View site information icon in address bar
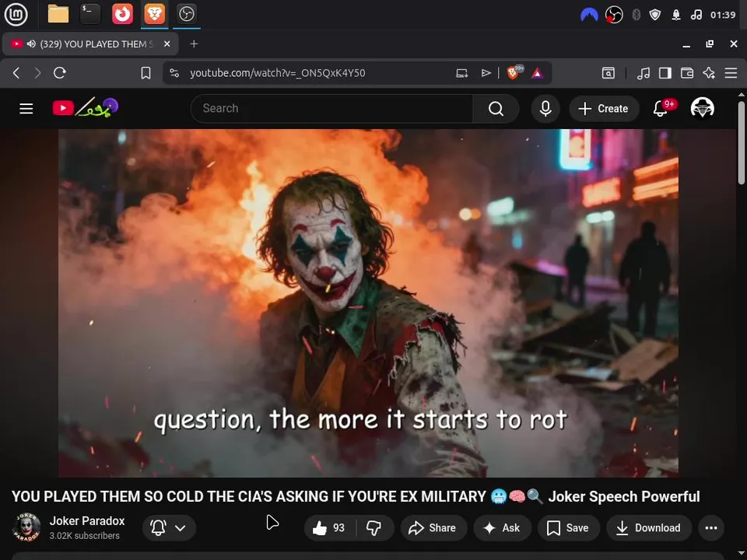Screen dimensions: 747x560 (174, 73)
